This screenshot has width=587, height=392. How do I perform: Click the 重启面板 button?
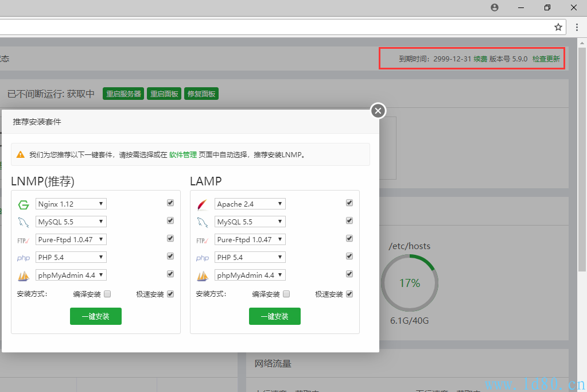point(164,94)
